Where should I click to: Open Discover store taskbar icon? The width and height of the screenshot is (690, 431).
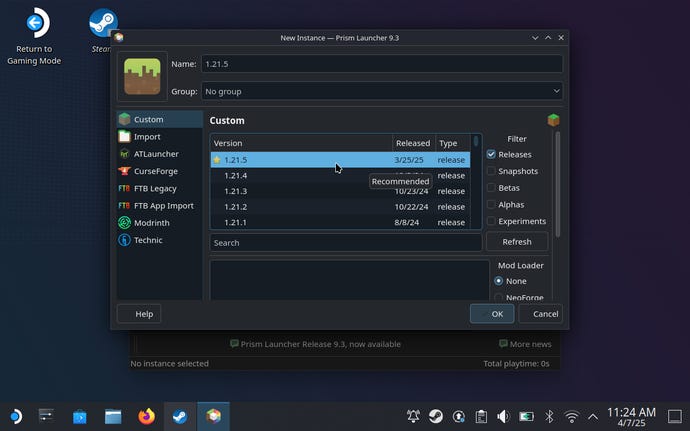(80, 416)
